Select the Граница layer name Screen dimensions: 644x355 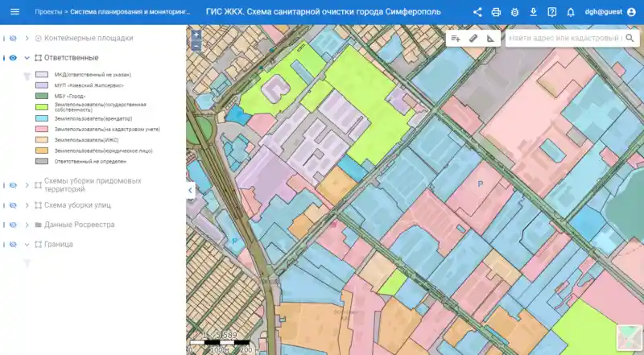(x=58, y=245)
